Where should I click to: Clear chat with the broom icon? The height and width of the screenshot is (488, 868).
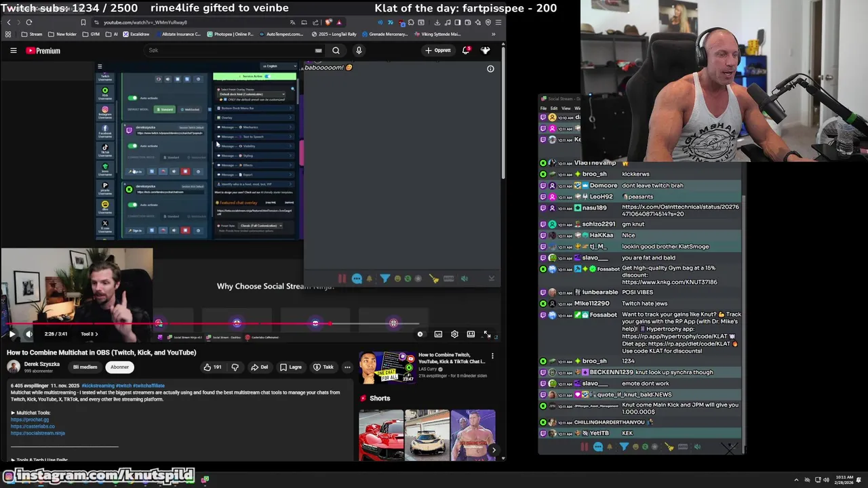(x=669, y=447)
